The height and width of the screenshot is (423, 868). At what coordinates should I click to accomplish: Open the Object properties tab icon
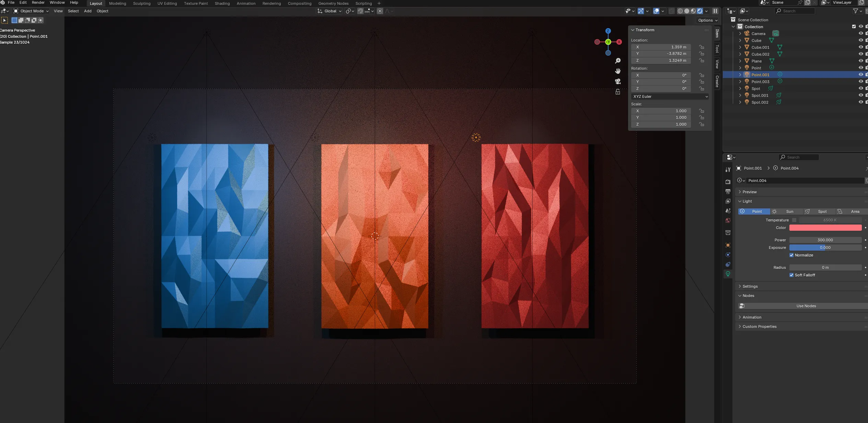728,245
